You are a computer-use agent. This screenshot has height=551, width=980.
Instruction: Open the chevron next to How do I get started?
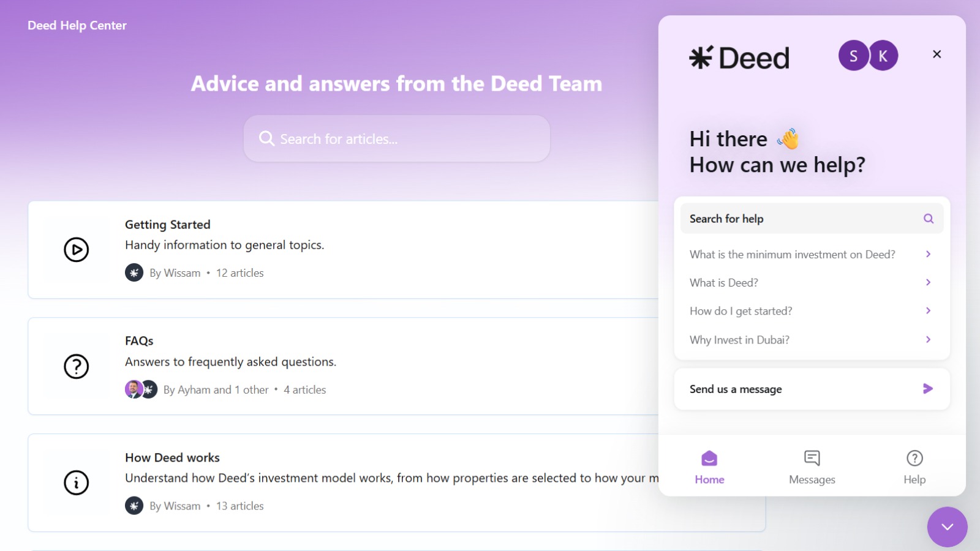pos(929,310)
